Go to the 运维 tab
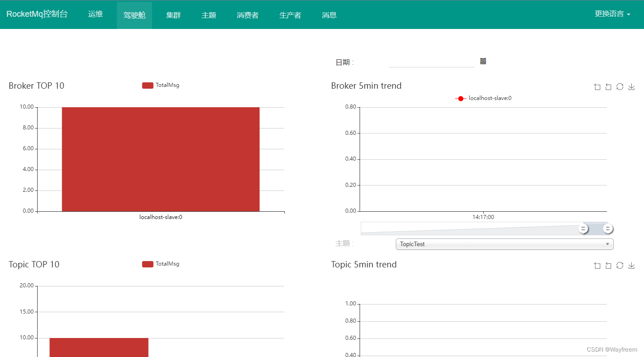This screenshot has width=644, height=357. pos(96,14)
